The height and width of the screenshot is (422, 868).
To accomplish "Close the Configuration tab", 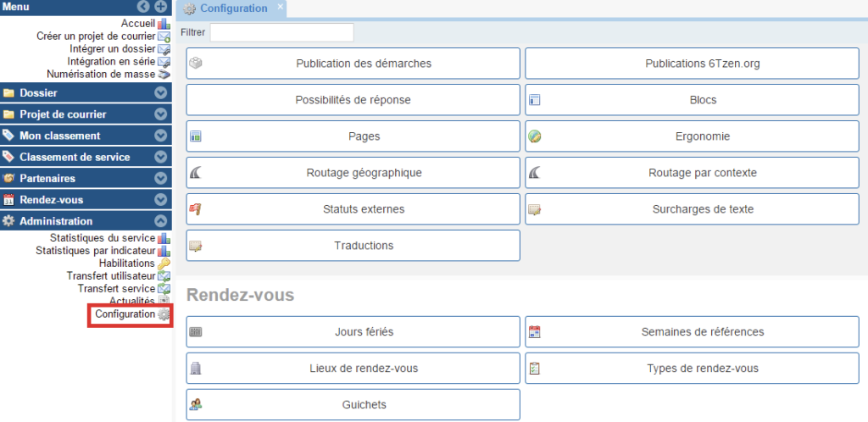I will point(281,7).
